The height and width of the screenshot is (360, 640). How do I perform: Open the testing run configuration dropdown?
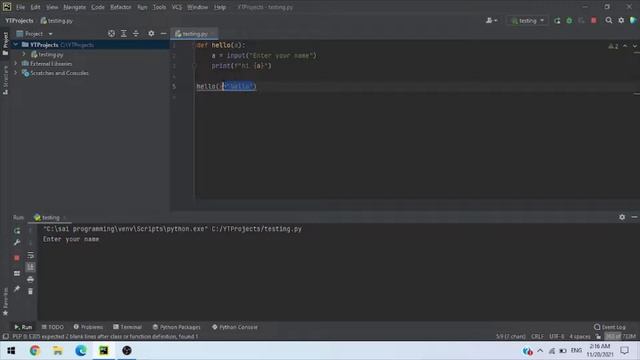click(x=527, y=20)
